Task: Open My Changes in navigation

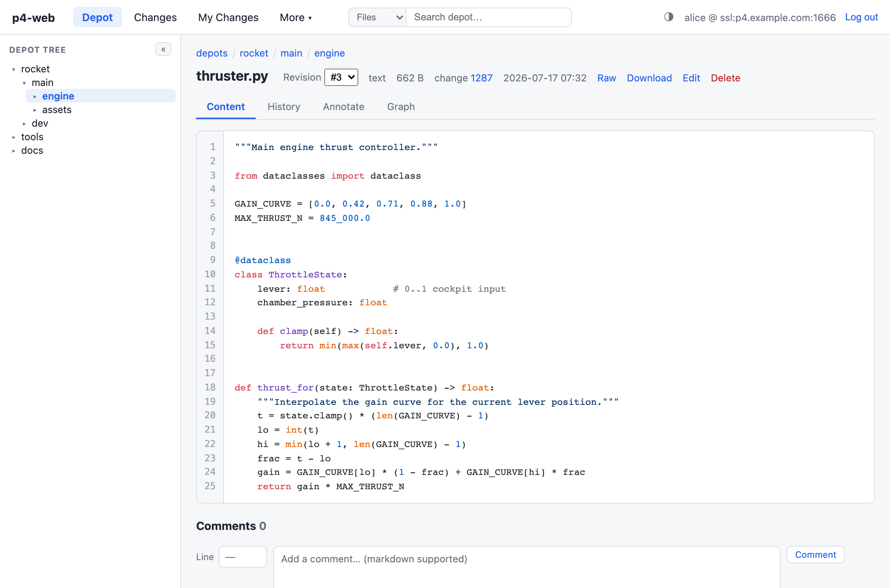Action: (228, 17)
